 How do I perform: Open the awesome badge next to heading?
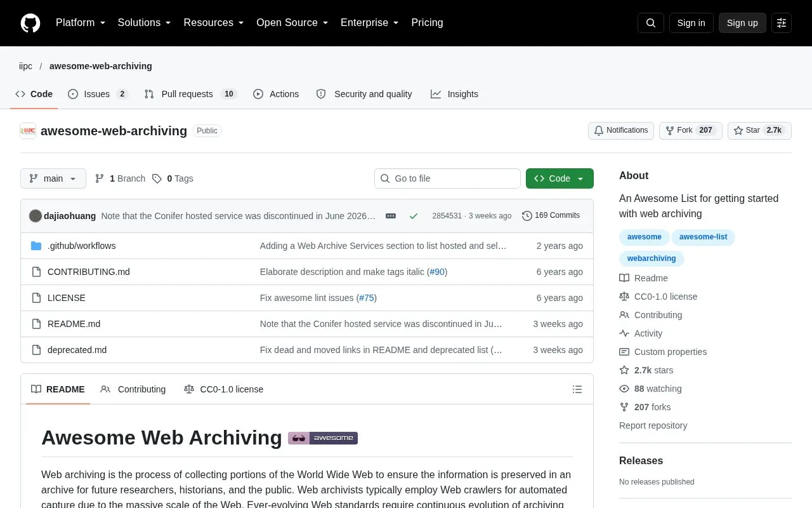click(x=323, y=438)
